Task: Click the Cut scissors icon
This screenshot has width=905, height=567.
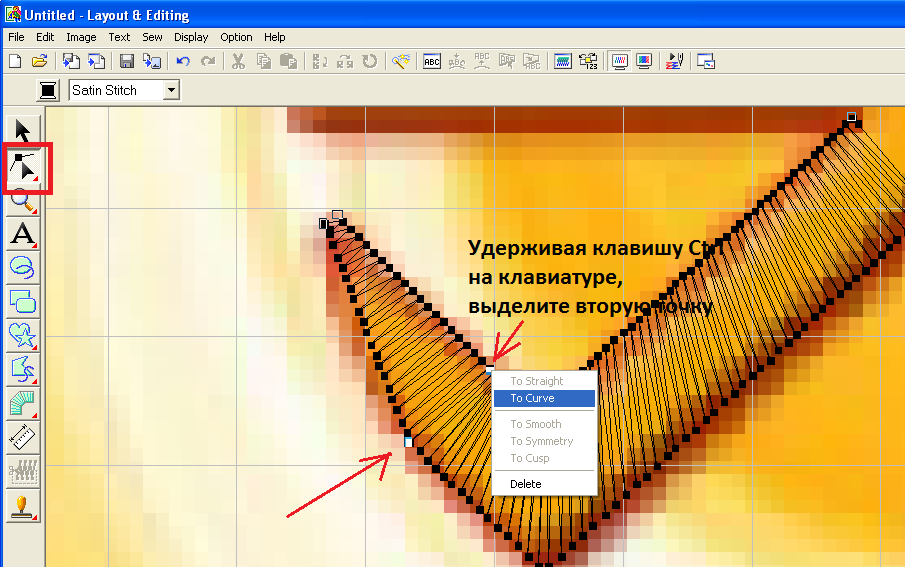Action: [238, 62]
